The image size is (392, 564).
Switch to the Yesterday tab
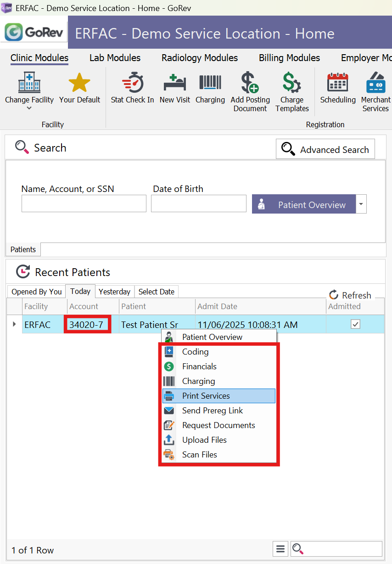pyautogui.click(x=115, y=292)
